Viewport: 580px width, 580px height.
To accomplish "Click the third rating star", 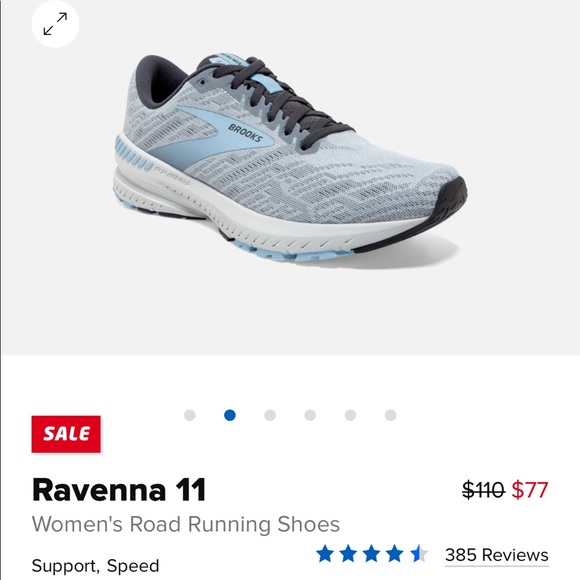I will (x=371, y=554).
